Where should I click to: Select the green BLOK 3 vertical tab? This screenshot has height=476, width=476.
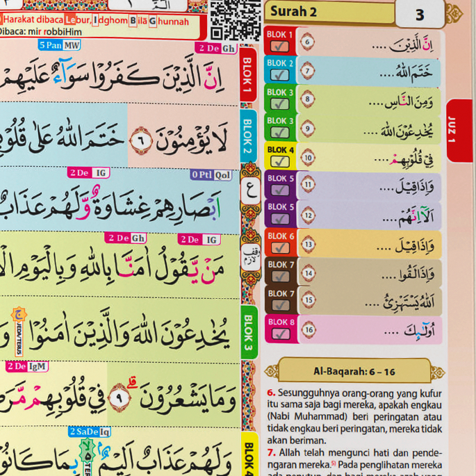[x=249, y=332]
